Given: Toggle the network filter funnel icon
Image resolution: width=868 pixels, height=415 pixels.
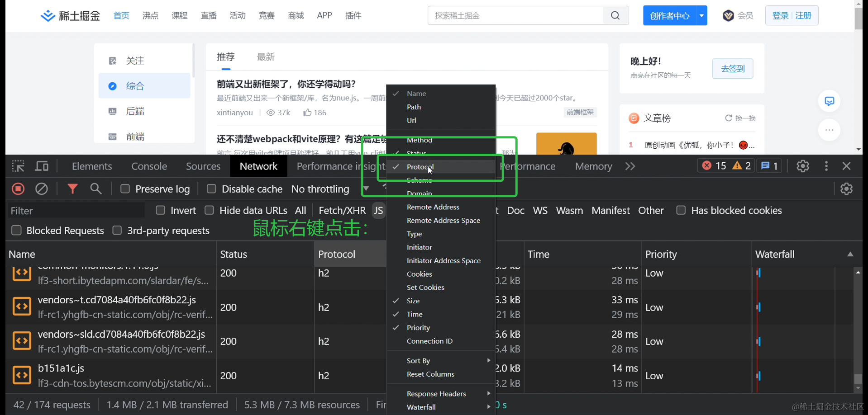Looking at the screenshot, I should [72, 189].
